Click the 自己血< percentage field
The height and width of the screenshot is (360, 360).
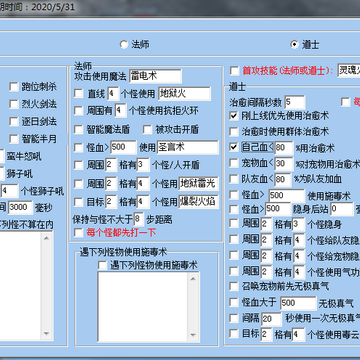(x=284, y=148)
